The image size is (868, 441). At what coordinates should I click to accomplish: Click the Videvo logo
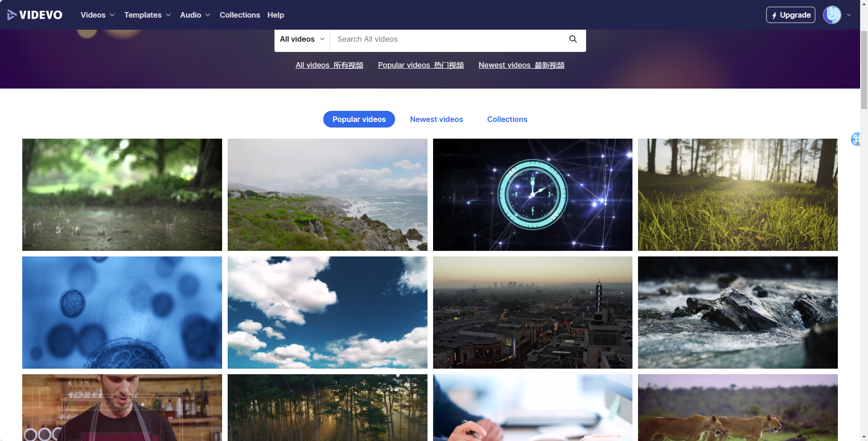[35, 15]
